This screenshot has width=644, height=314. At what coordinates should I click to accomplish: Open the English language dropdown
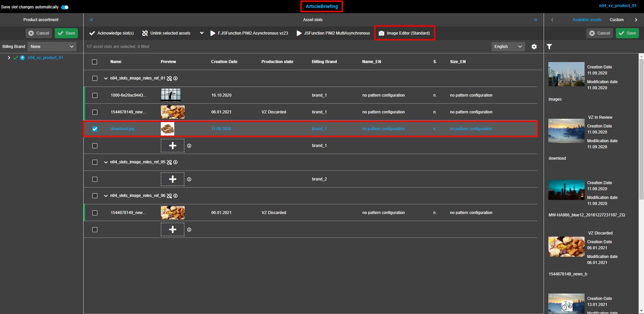pyautogui.click(x=508, y=47)
